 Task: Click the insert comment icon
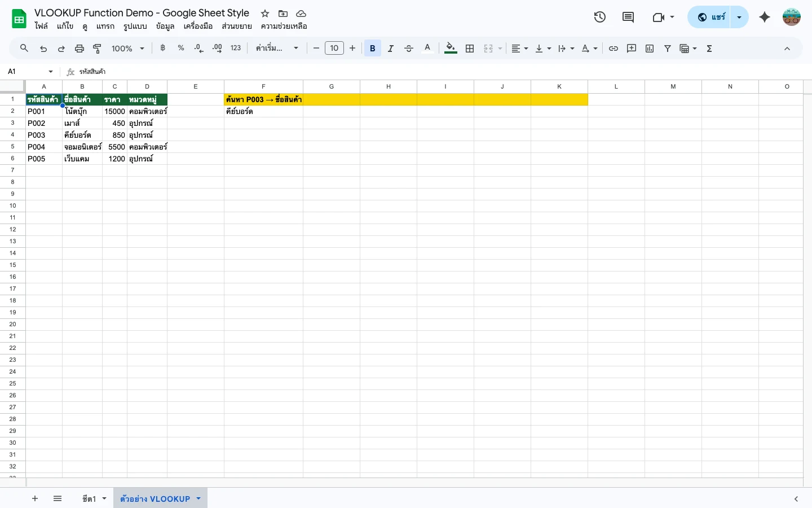point(632,48)
